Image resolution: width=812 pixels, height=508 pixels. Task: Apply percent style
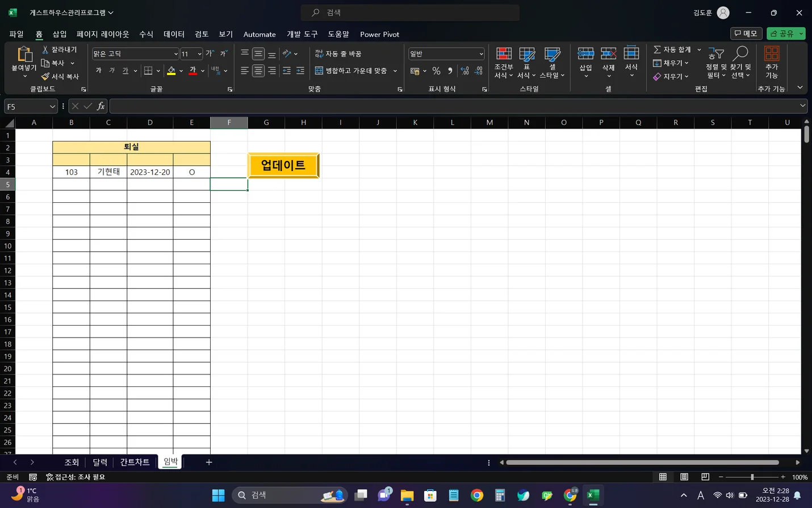(x=436, y=71)
